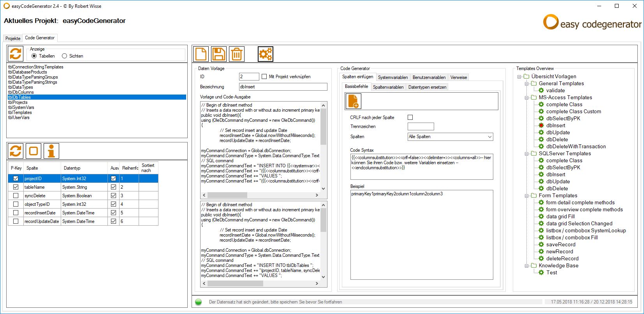Click the gear icon of deleteRecord template

541,258
